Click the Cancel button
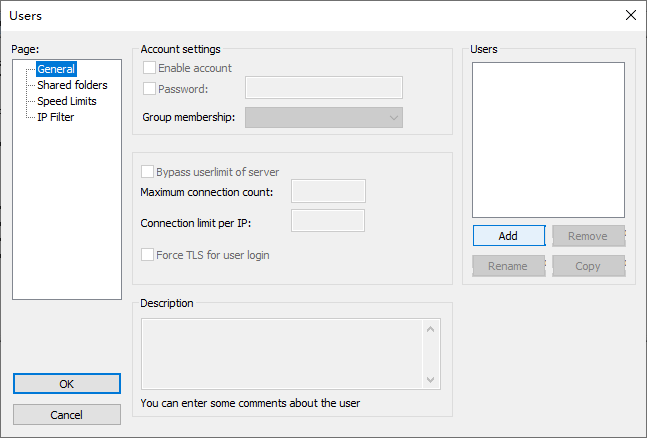 [67, 414]
